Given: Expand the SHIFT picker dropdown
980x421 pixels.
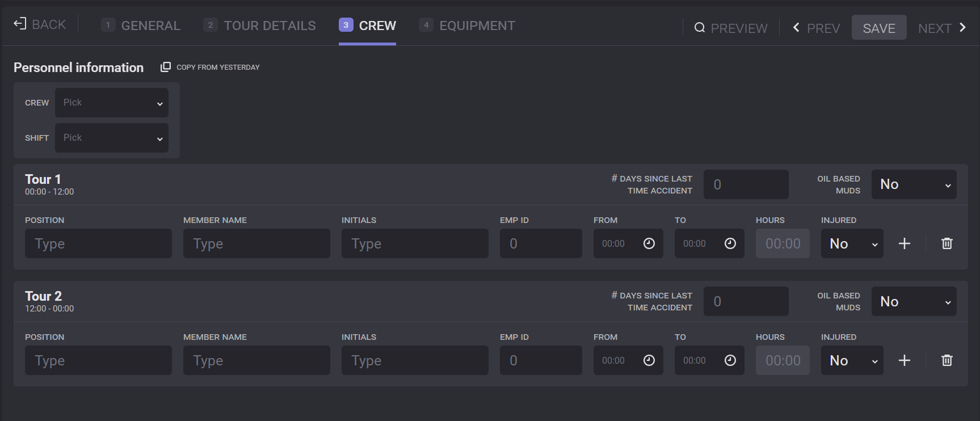Looking at the screenshot, I should [112, 138].
